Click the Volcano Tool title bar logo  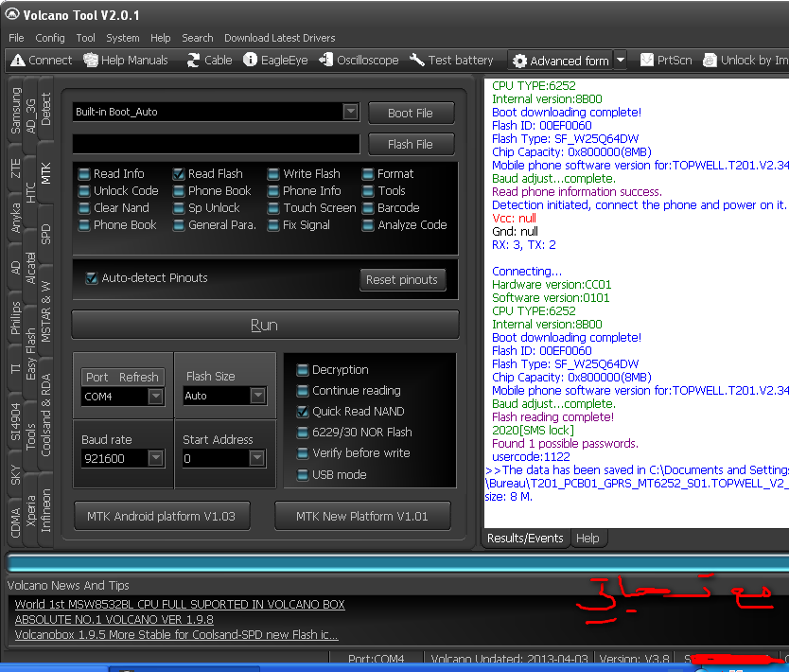point(12,14)
